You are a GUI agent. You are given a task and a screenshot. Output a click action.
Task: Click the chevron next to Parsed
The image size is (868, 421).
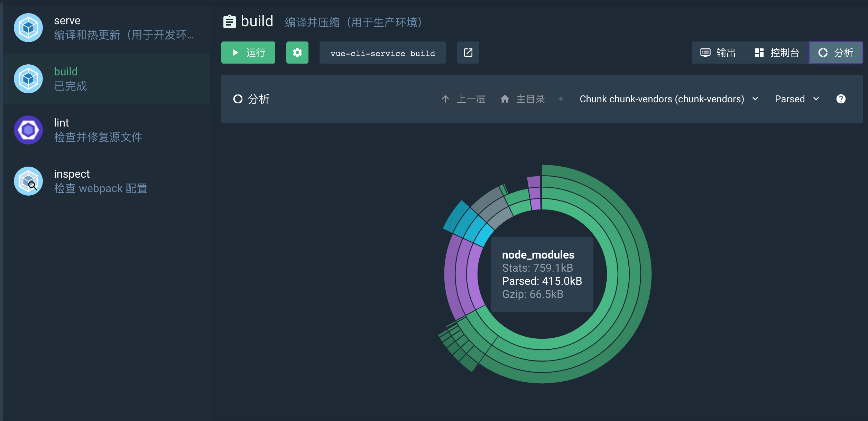coord(816,99)
